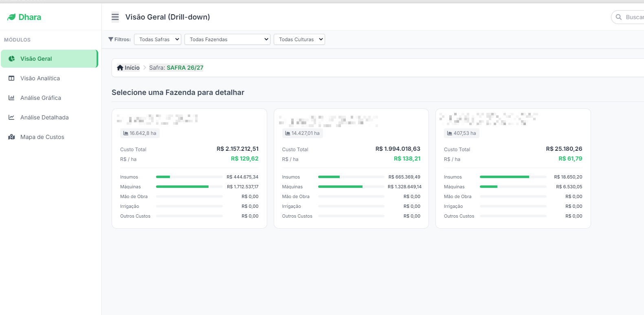Open the Todas Fazendas dropdown
This screenshot has width=644, height=315.
pyautogui.click(x=227, y=40)
